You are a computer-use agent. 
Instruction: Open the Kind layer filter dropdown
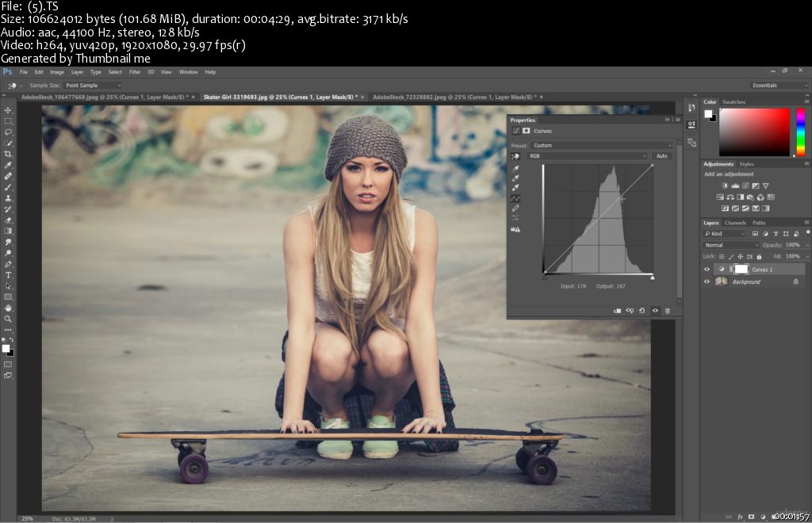point(725,234)
